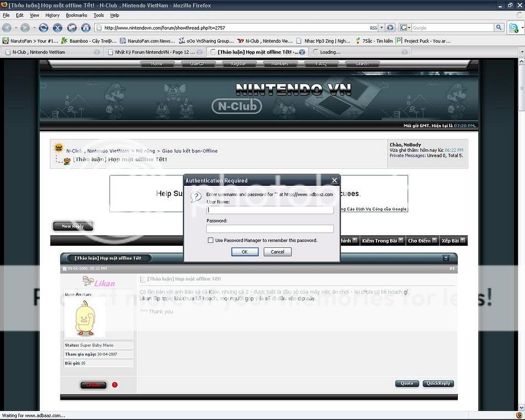
Task: Click the browser Forward arrow button
Action: pos(25,28)
